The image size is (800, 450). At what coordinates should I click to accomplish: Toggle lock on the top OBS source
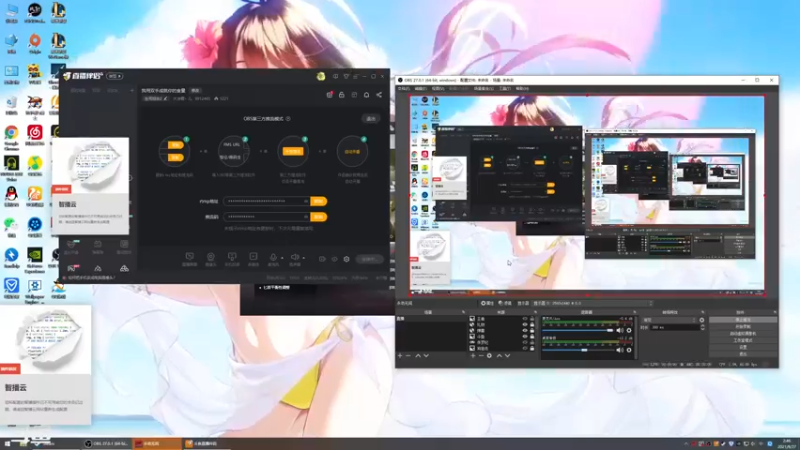point(532,319)
